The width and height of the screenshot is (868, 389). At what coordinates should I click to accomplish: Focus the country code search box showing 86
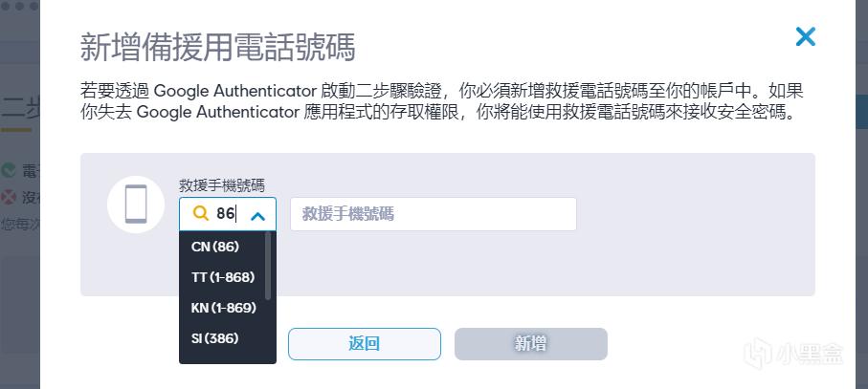[228, 214]
